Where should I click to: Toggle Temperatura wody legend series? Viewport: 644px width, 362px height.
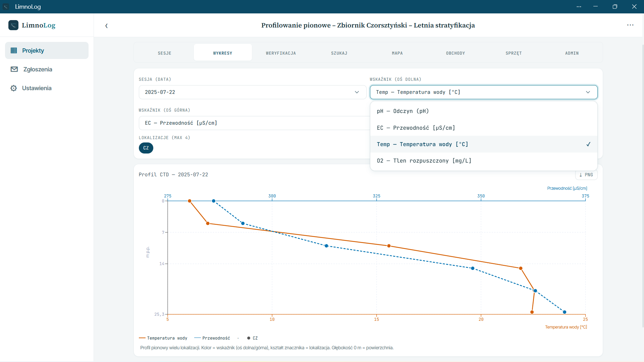[163, 338]
